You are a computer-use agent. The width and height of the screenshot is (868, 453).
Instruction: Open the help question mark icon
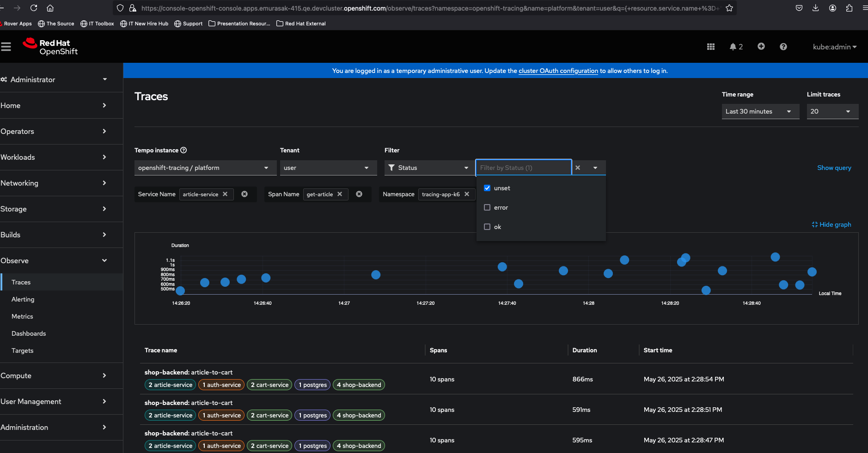[783, 47]
